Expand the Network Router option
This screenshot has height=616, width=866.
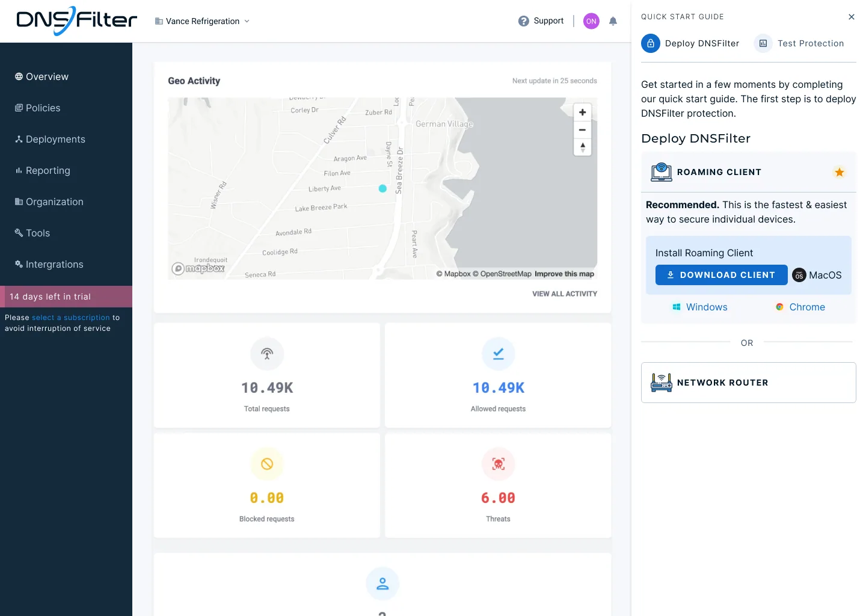coord(749,383)
